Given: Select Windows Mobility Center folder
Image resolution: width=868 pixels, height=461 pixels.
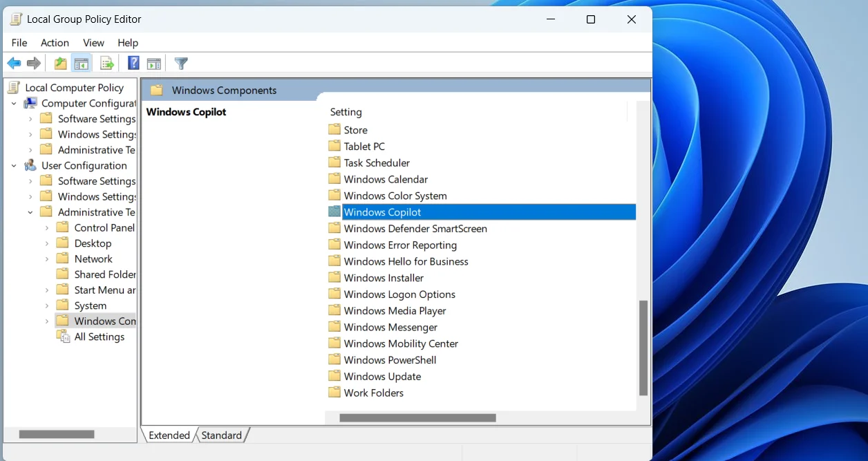Looking at the screenshot, I should (401, 344).
